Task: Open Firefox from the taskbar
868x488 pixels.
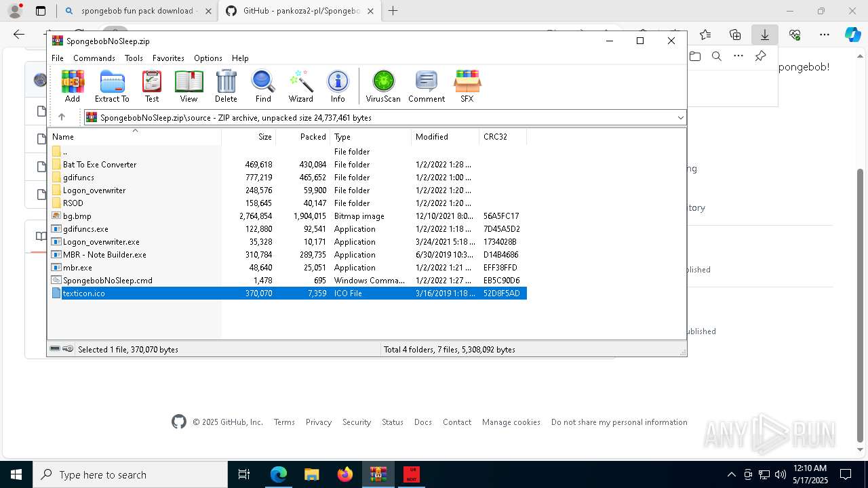Action: 345,474
